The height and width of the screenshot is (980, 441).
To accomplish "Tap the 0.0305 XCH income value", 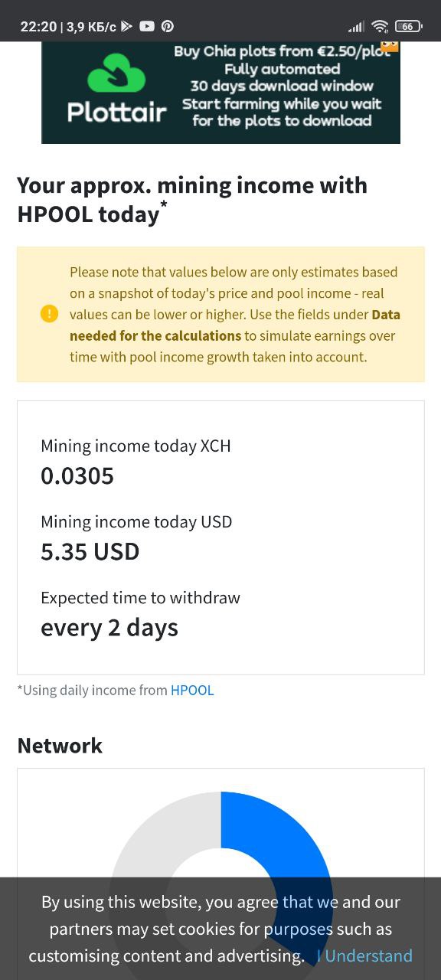I will tap(77, 475).
